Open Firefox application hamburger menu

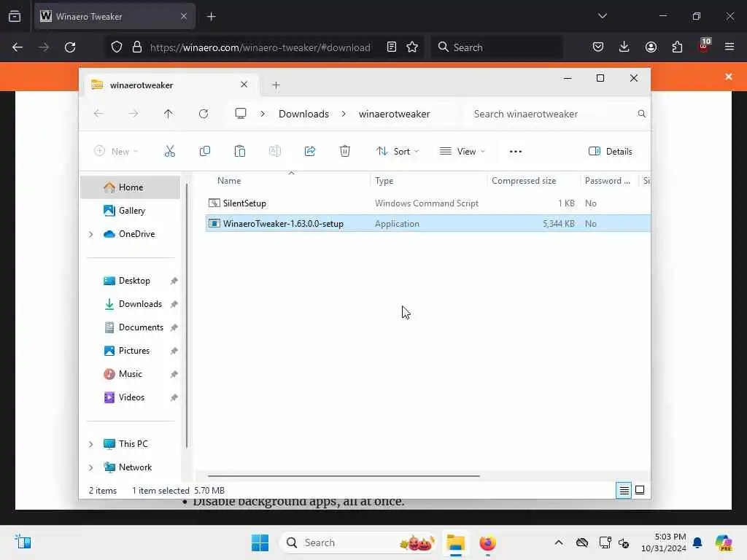[729, 47]
